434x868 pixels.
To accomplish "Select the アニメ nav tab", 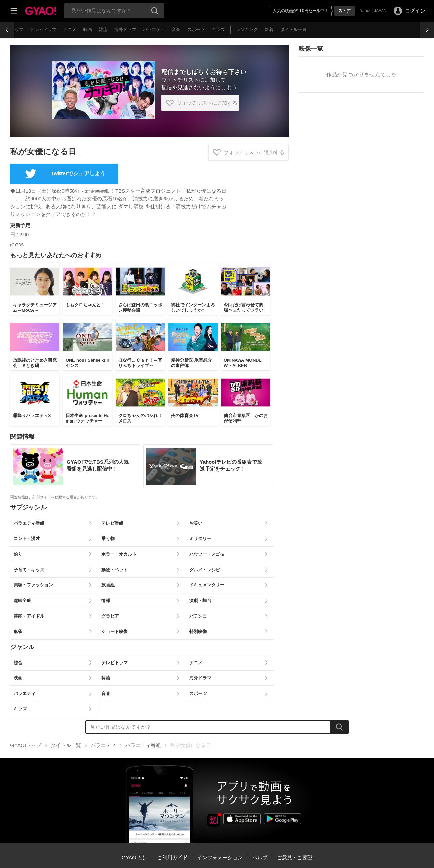I will point(70,30).
